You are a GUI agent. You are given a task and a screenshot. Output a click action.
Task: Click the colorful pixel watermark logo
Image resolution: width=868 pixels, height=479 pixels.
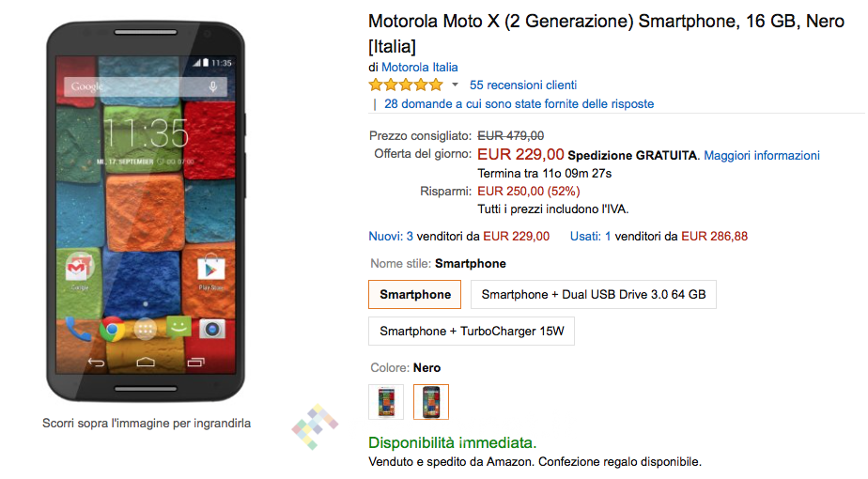314,426
